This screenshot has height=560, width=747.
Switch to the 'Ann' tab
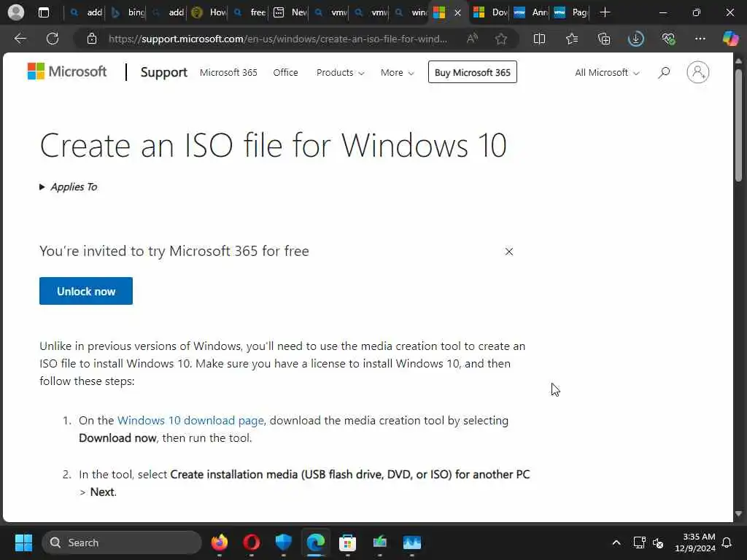point(531,12)
